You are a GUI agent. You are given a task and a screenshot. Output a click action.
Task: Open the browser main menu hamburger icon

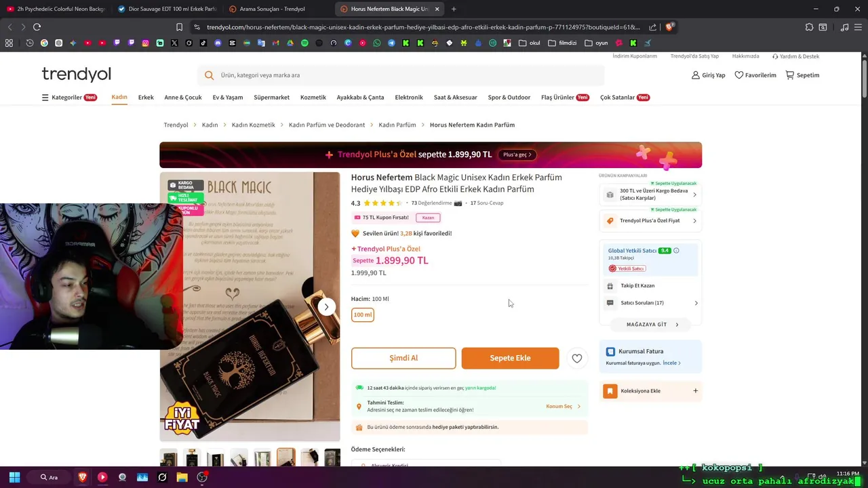click(859, 27)
